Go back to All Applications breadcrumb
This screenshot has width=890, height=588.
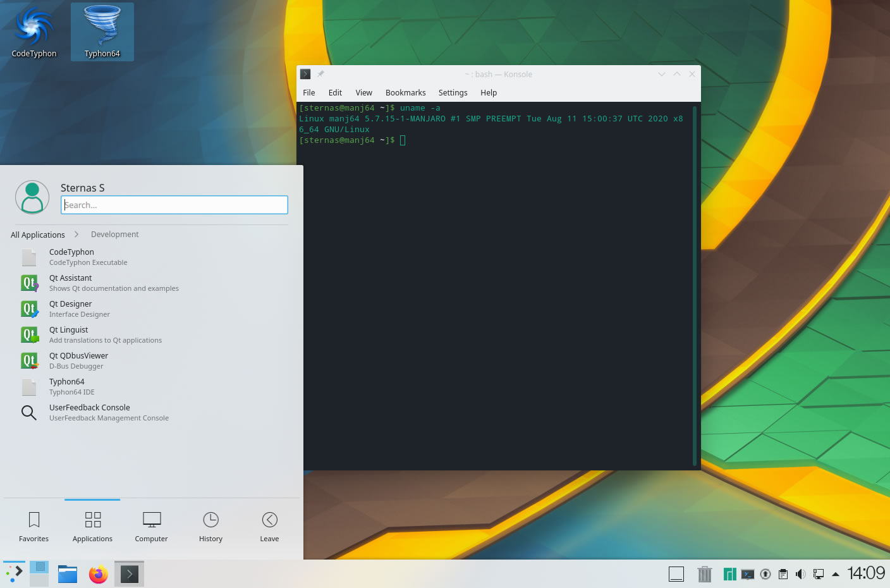pyautogui.click(x=38, y=235)
